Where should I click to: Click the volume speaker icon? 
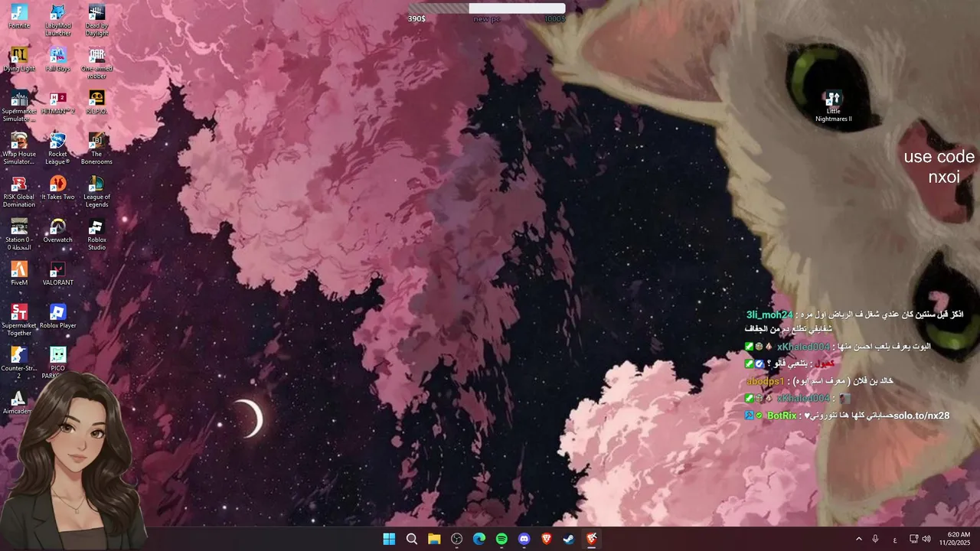tap(926, 539)
